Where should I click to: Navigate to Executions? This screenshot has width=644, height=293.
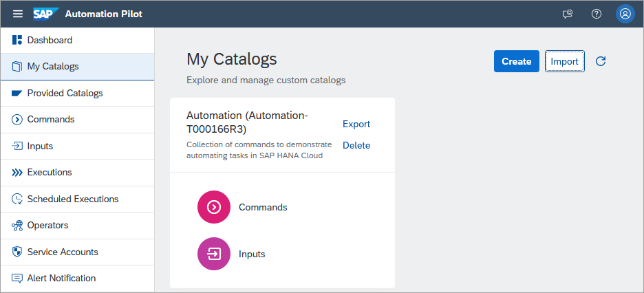click(78, 173)
